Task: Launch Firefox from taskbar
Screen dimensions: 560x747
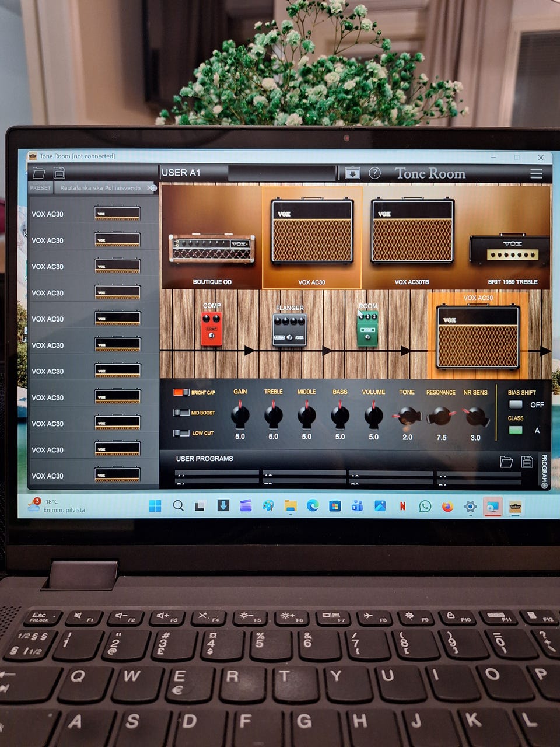Action: [447, 507]
